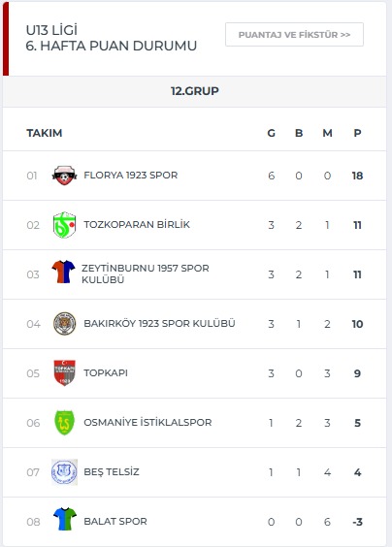
Task: Click the Florya 1923 Spor team logo
Action: pos(64,176)
